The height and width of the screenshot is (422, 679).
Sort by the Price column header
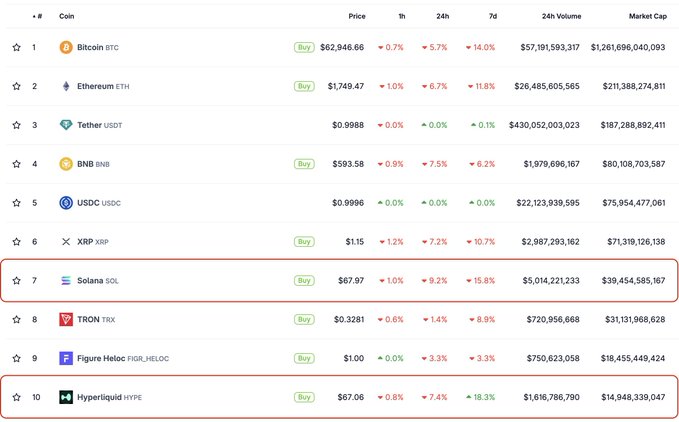point(357,16)
